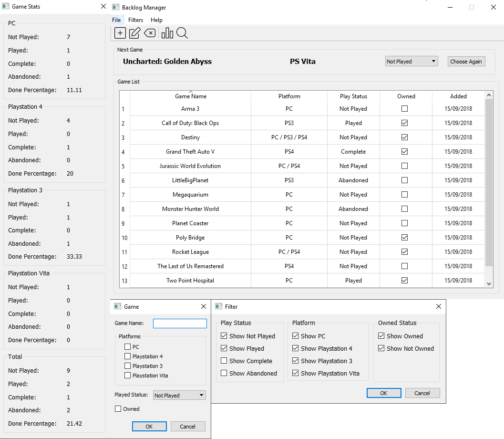Click the game list scroll up arrow
The image size is (504, 439).
489,95
